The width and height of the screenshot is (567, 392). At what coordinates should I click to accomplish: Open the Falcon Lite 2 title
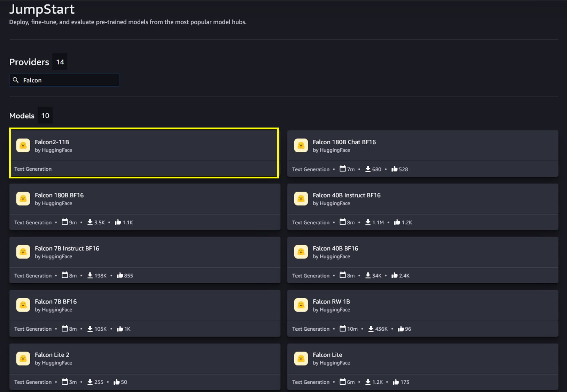(52, 355)
